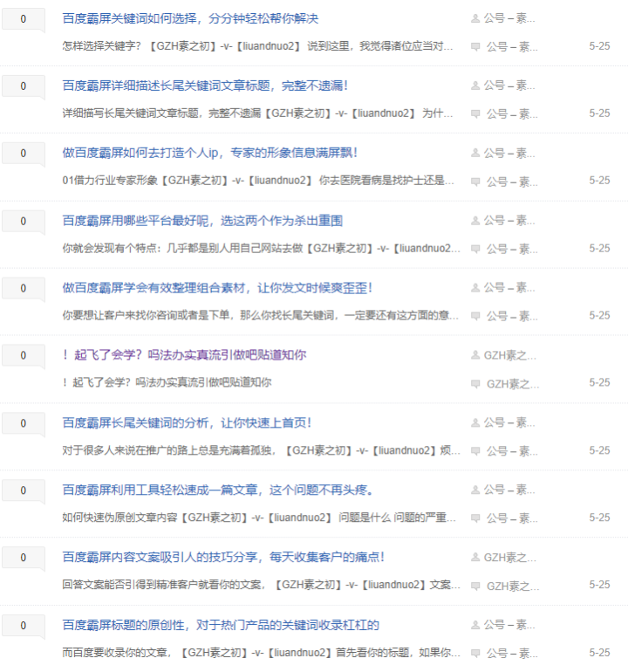Click last-reply bubble icon for '完整不遗漏' thread
628x672 pixels.
coord(475,113)
